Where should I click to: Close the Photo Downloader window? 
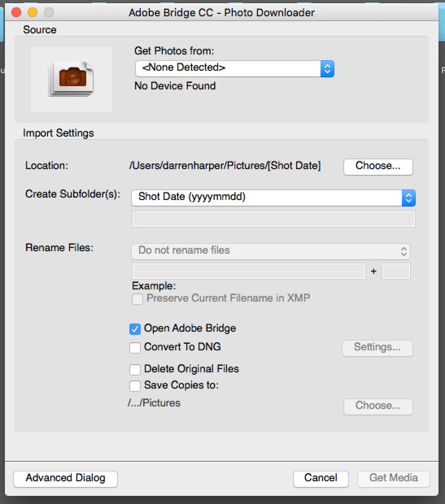16,12
